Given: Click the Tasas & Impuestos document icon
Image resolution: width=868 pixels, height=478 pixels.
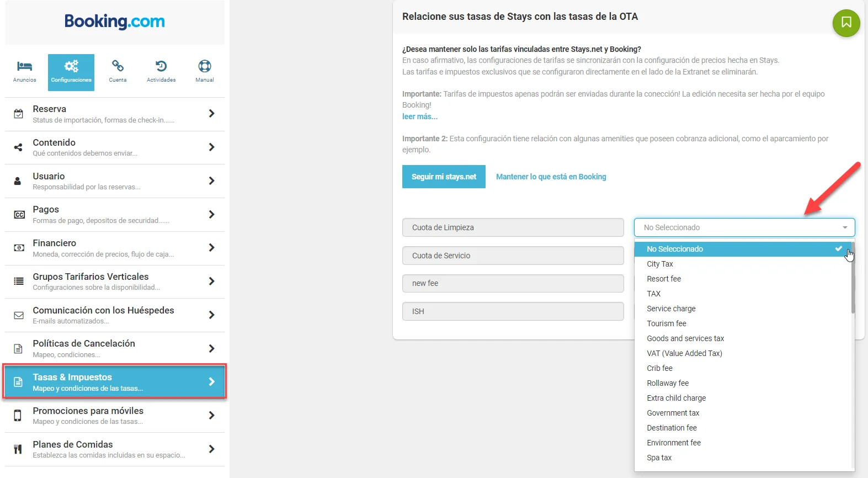Looking at the screenshot, I should pyautogui.click(x=18, y=382).
